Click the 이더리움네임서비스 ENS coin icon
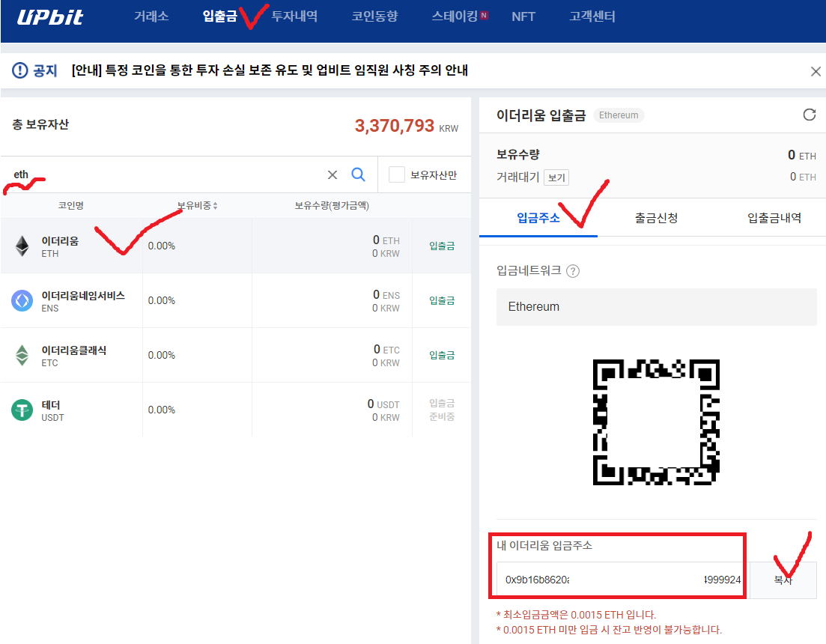The width and height of the screenshot is (826, 644). coord(22,301)
